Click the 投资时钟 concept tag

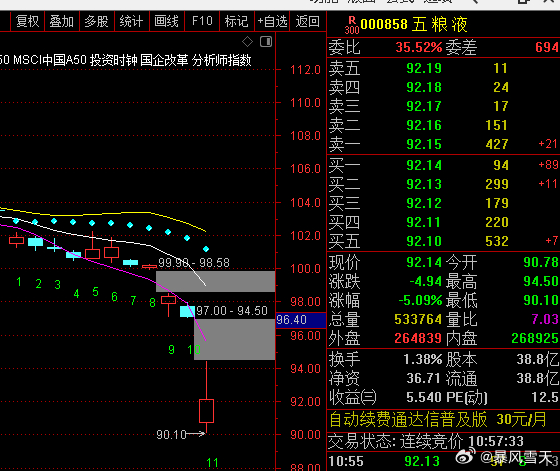[x=114, y=60]
